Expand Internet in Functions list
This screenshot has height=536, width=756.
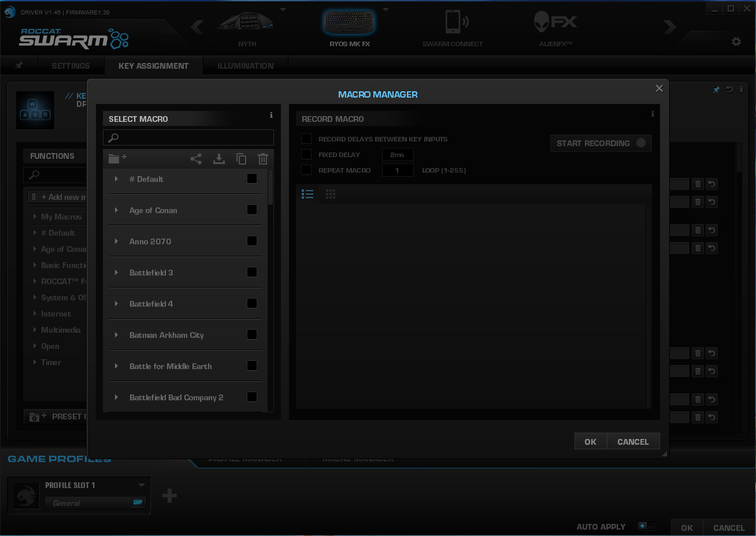(35, 314)
